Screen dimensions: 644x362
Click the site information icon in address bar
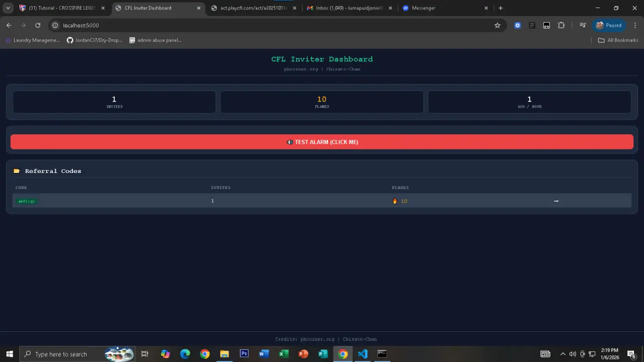[x=55, y=25]
